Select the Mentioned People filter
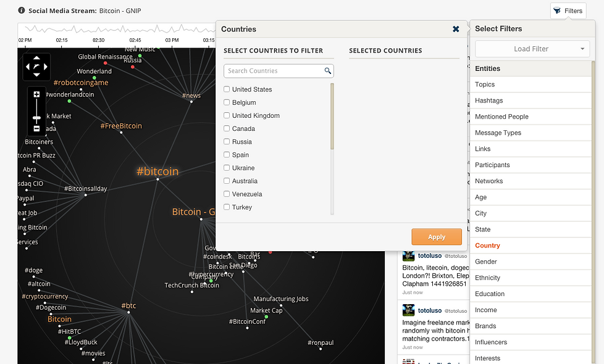The height and width of the screenshot is (364, 604). tap(531, 117)
